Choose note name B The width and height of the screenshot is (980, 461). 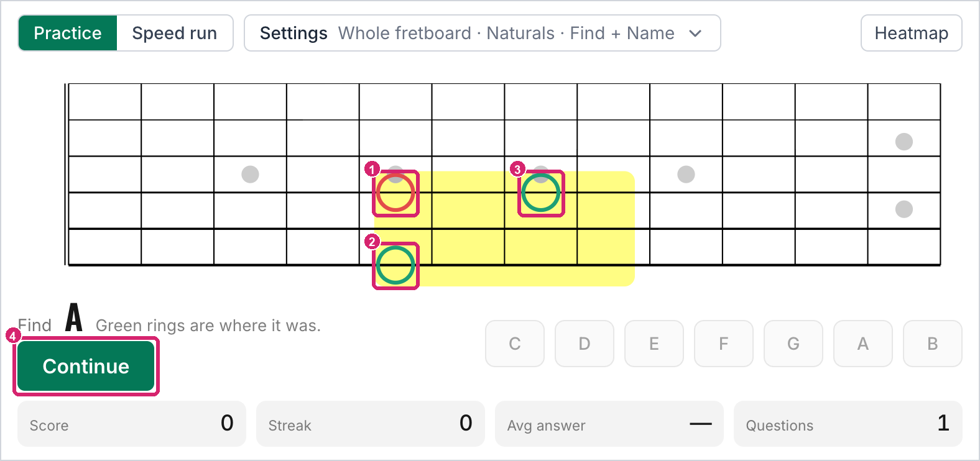pyautogui.click(x=933, y=344)
